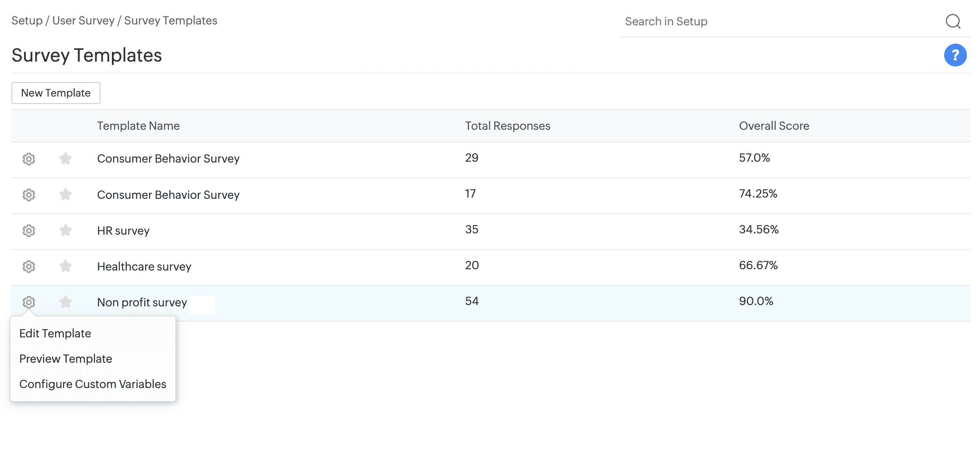The image size is (980, 465).
Task: Star the Consumer Behavior Survey scoring 74.25%
Action: pos(66,194)
